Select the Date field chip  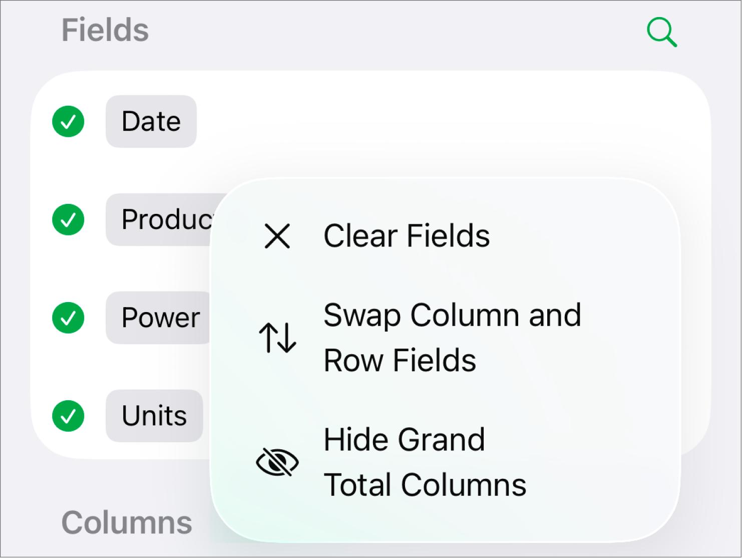(x=151, y=121)
